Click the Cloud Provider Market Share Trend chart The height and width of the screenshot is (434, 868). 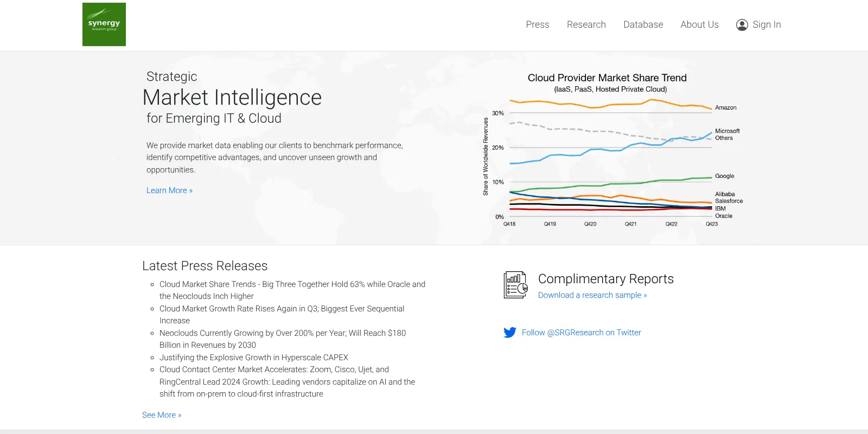[x=612, y=150]
